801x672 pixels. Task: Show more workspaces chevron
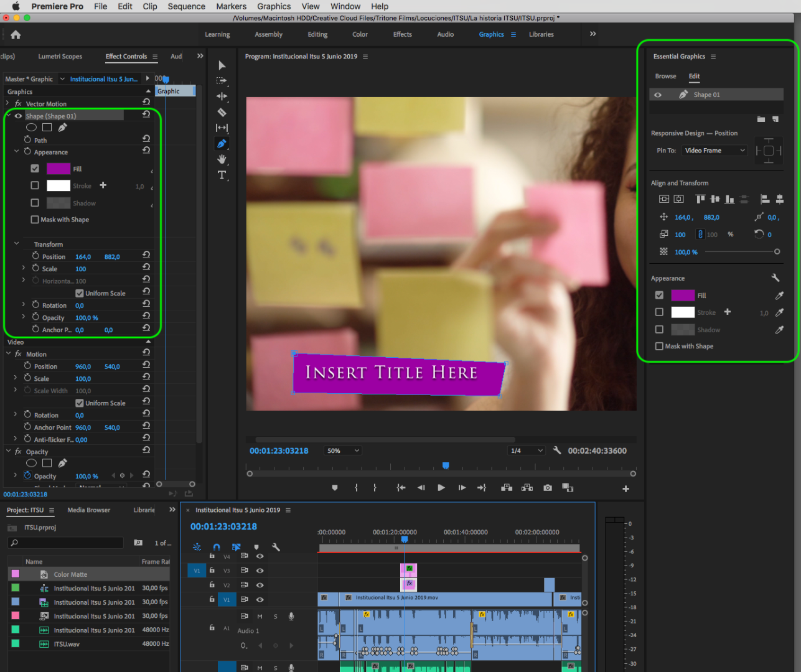pos(593,34)
